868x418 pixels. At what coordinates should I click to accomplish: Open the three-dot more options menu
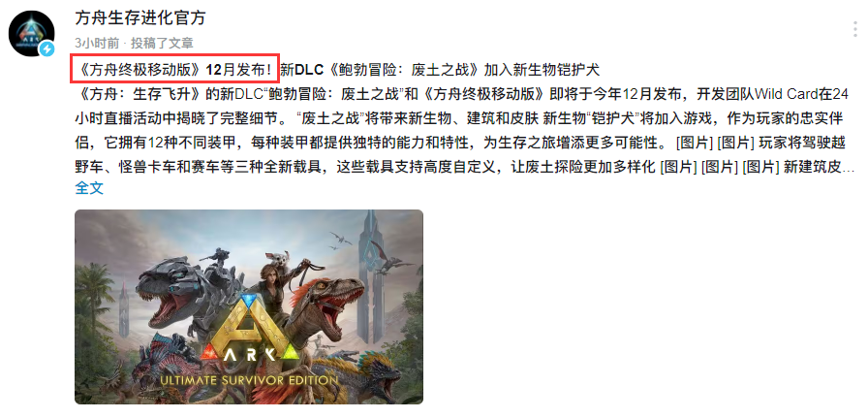855,29
